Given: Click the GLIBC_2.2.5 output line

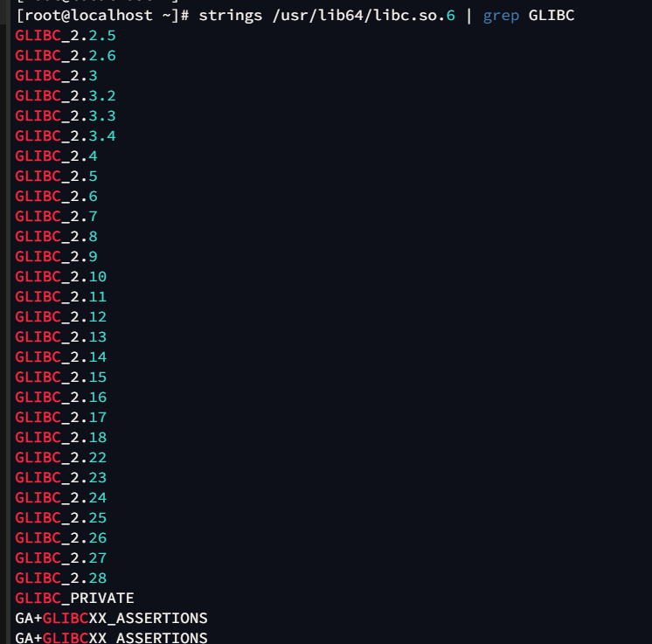Looking at the screenshot, I should (65, 36).
